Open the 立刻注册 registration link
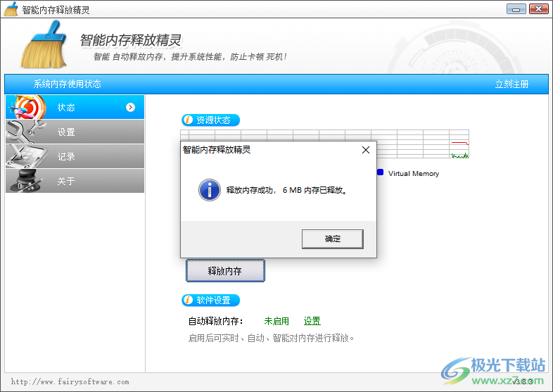553x392 pixels. 511,84
